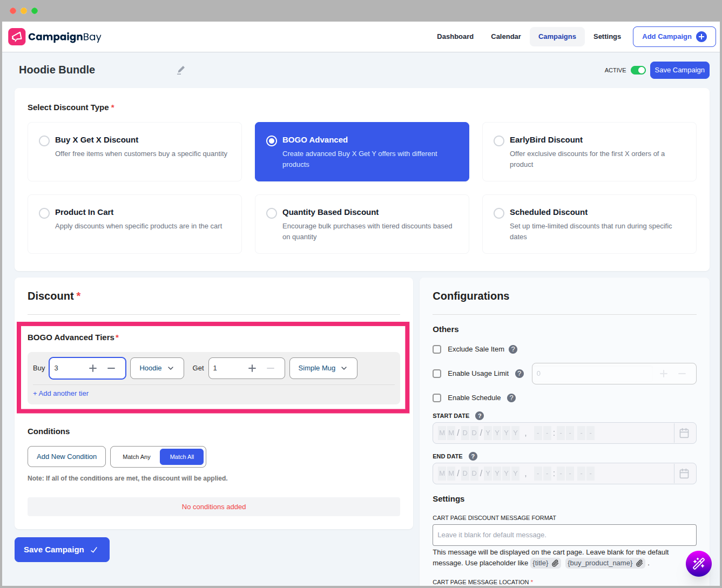The image size is (722, 588).
Task: Toggle the campaign ACTIVE switch
Action: 638,70
